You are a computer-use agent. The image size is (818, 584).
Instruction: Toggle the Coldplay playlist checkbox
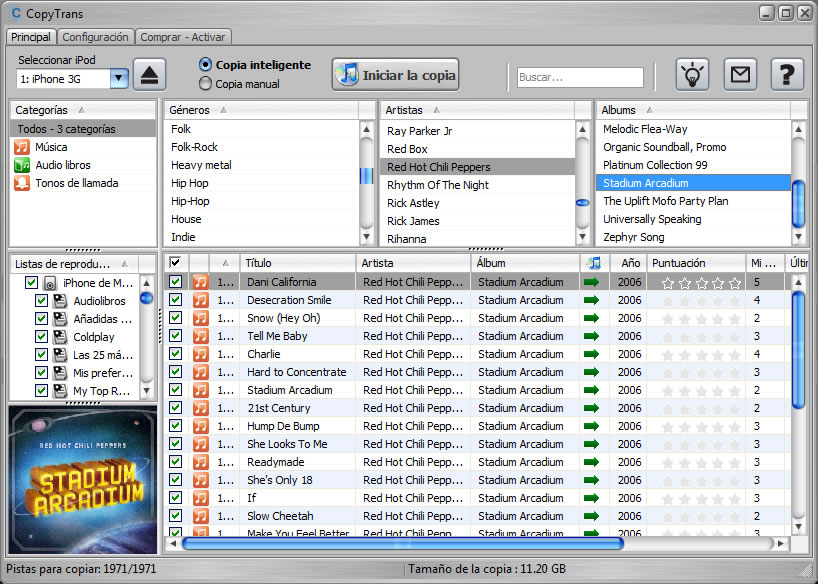(x=41, y=337)
